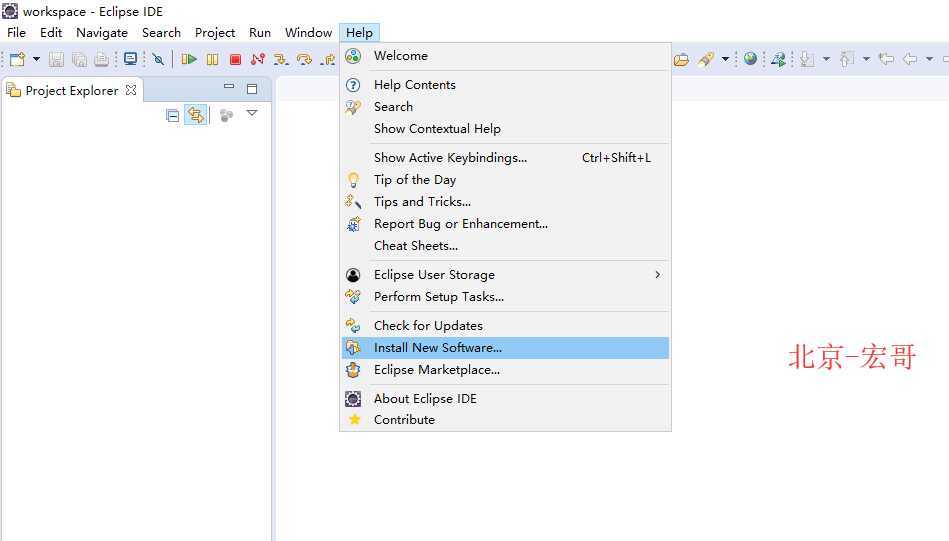Choose Tips and Tricks
Image resolution: width=949 pixels, height=541 pixels.
point(505,202)
